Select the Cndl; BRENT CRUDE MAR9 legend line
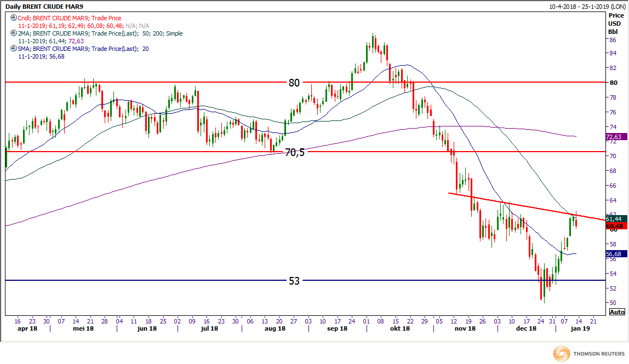The height and width of the screenshot is (364, 629). pyautogui.click(x=70, y=18)
